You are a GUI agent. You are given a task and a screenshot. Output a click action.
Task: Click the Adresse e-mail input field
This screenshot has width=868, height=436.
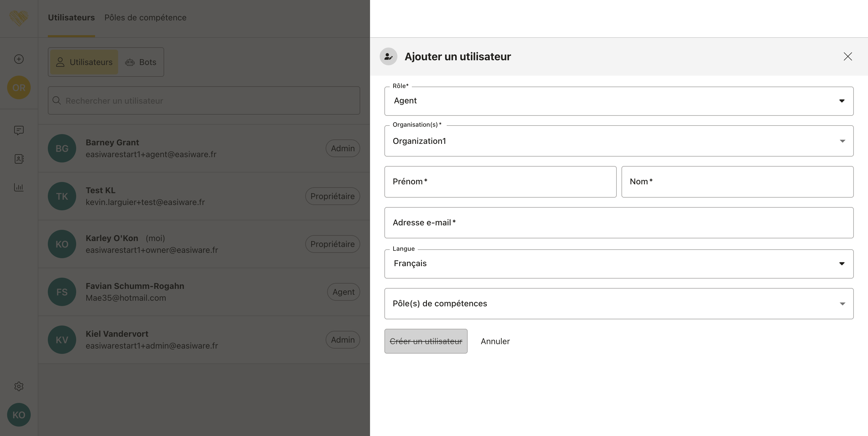[x=619, y=222]
